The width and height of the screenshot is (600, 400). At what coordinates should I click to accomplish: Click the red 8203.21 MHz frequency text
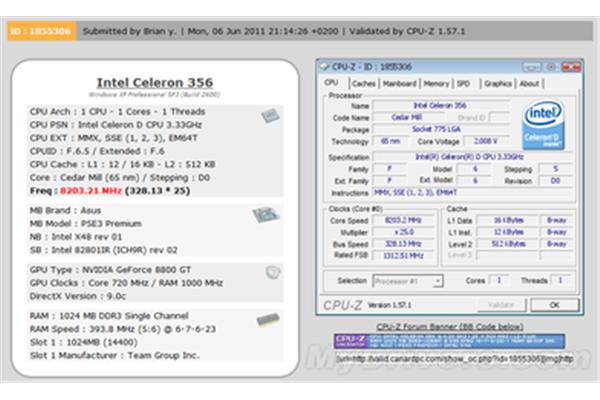[x=91, y=191]
